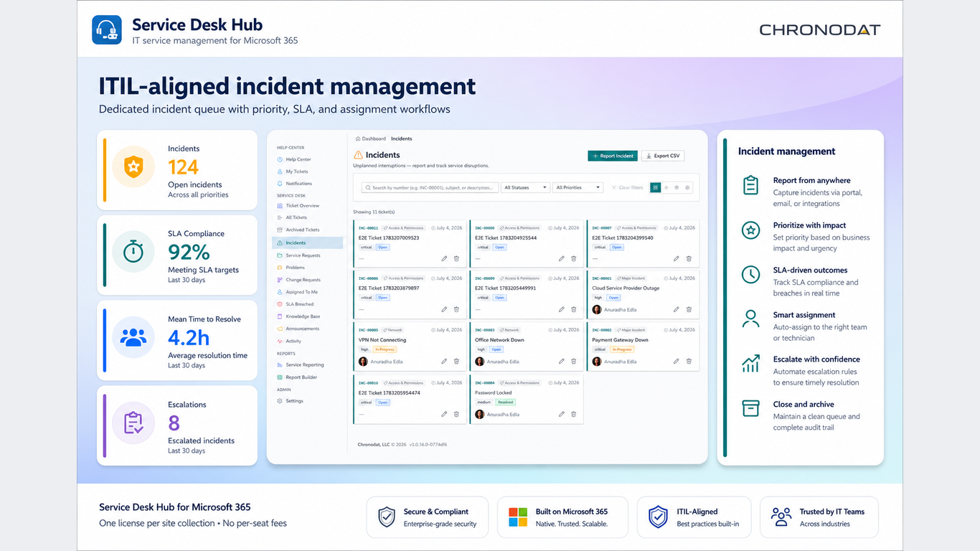Click Clear filters

(627, 187)
